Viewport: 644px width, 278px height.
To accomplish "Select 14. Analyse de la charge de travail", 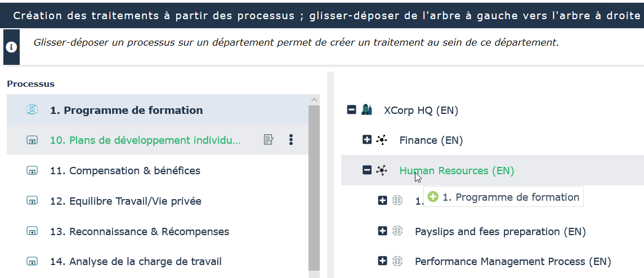I will 135,262.
